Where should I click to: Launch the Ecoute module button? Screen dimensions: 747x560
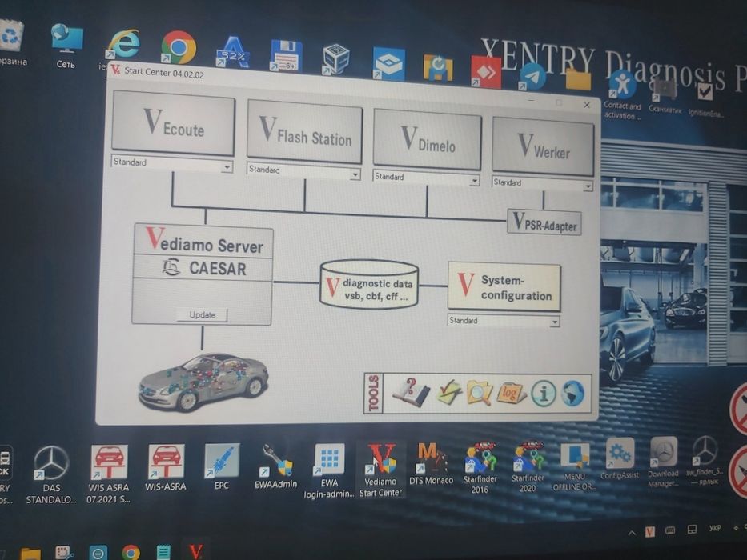pos(174,123)
